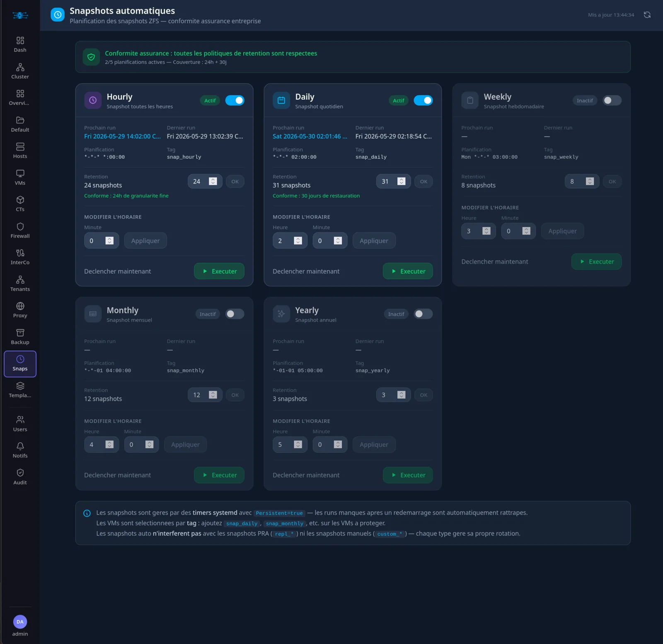The width and height of the screenshot is (663, 644).
Task: Click the Hourly card clock icon
Action: [x=93, y=100]
